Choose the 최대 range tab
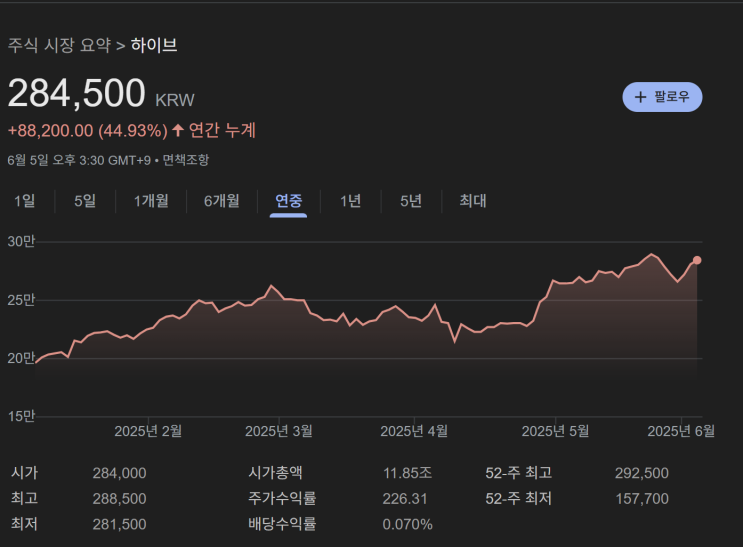The image size is (743, 547). click(x=473, y=201)
